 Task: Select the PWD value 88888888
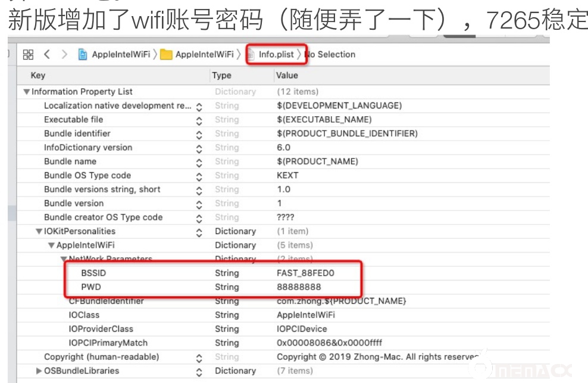(299, 287)
